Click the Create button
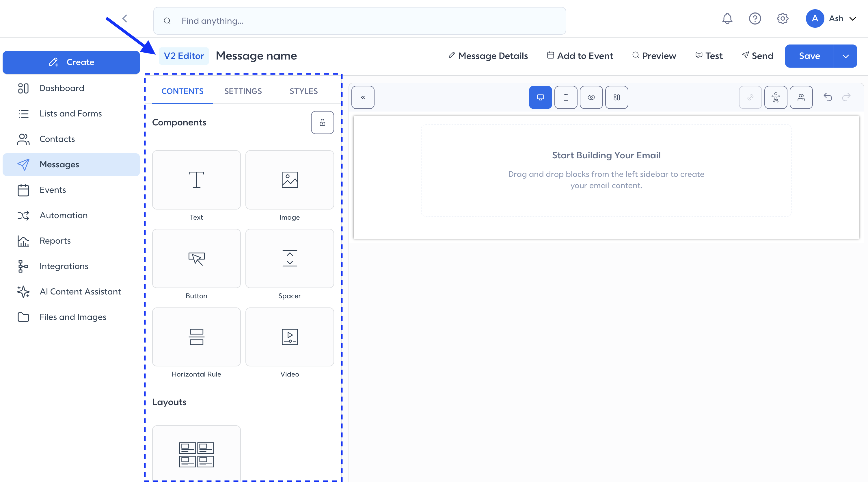Image resolution: width=868 pixels, height=482 pixels. tap(71, 62)
